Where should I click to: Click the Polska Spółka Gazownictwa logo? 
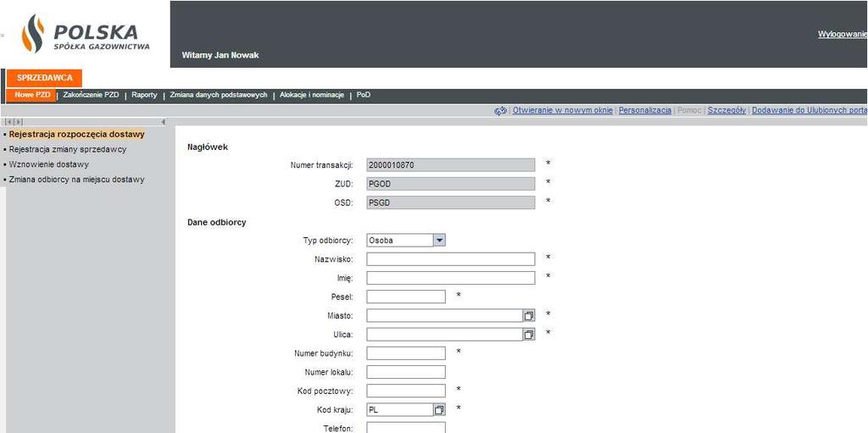coord(86,35)
